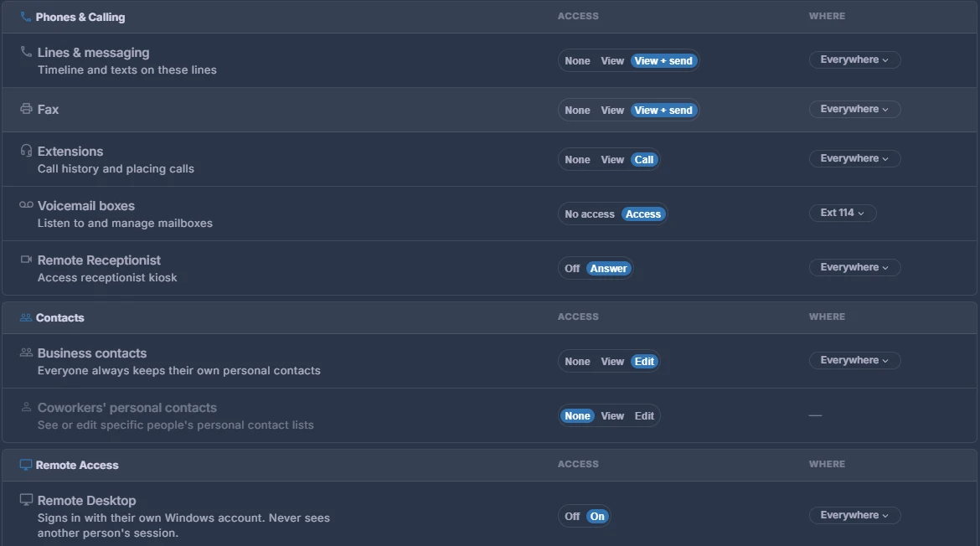Screen dimensions: 980x546
Task: Set Extensions access to None
Action: [x=577, y=159]
